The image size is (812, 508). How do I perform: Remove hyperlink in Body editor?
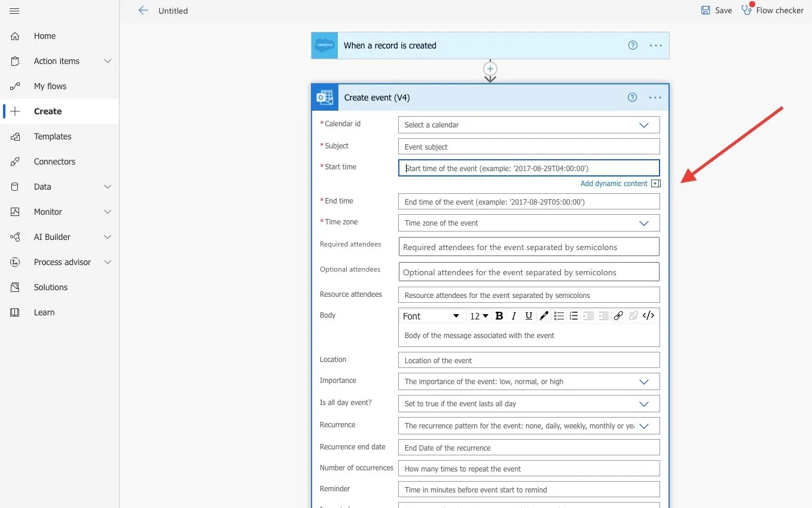click(x=633, y=316)
